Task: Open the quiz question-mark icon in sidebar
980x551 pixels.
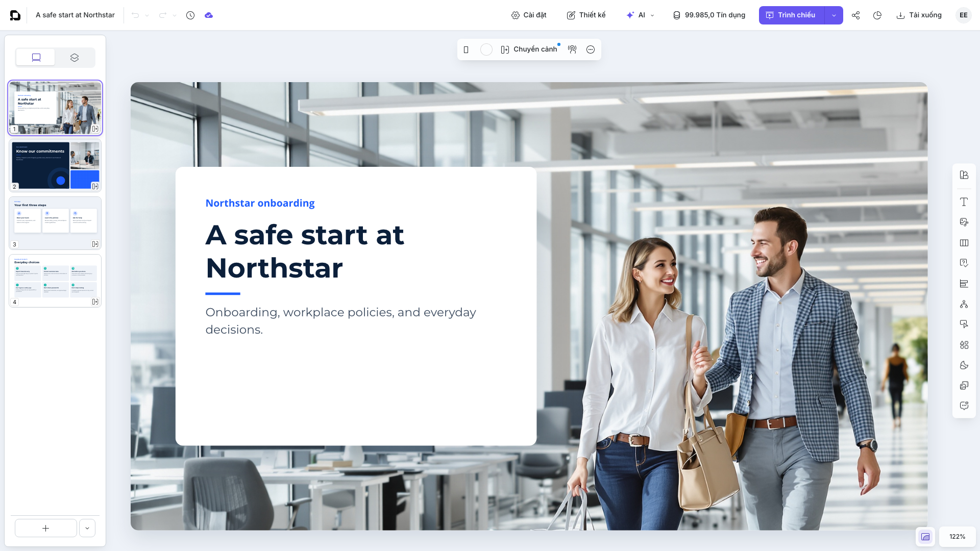Action: click(x=964, y=263)
